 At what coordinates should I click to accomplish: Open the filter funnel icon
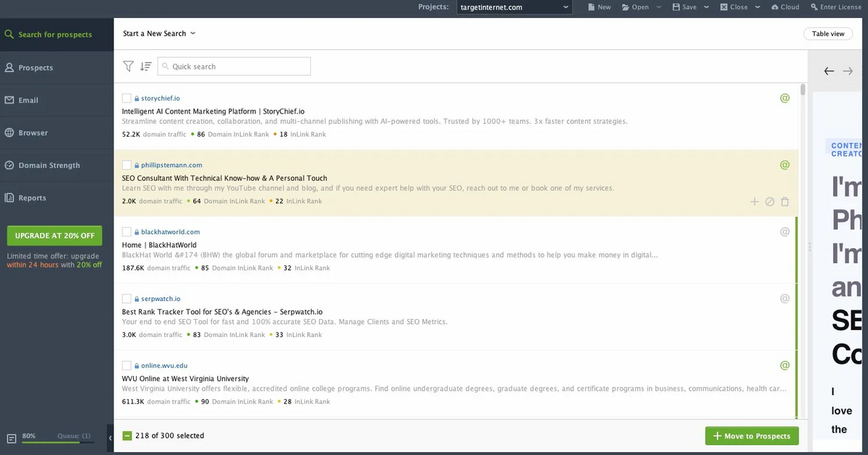pos(128,67)
